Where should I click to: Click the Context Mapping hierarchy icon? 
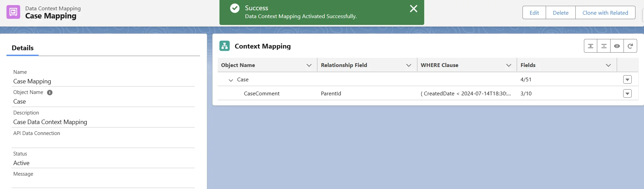coord(225,46)
